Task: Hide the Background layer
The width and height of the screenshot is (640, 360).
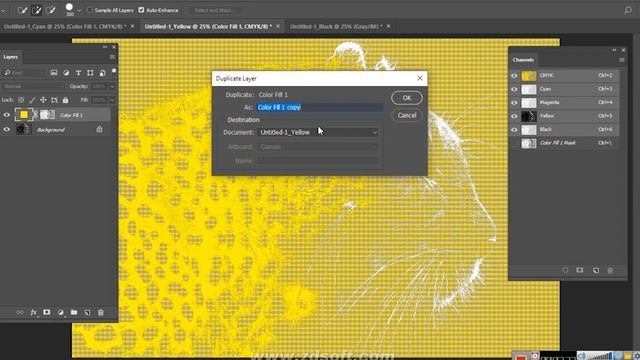Action: [x=7, y=129]
